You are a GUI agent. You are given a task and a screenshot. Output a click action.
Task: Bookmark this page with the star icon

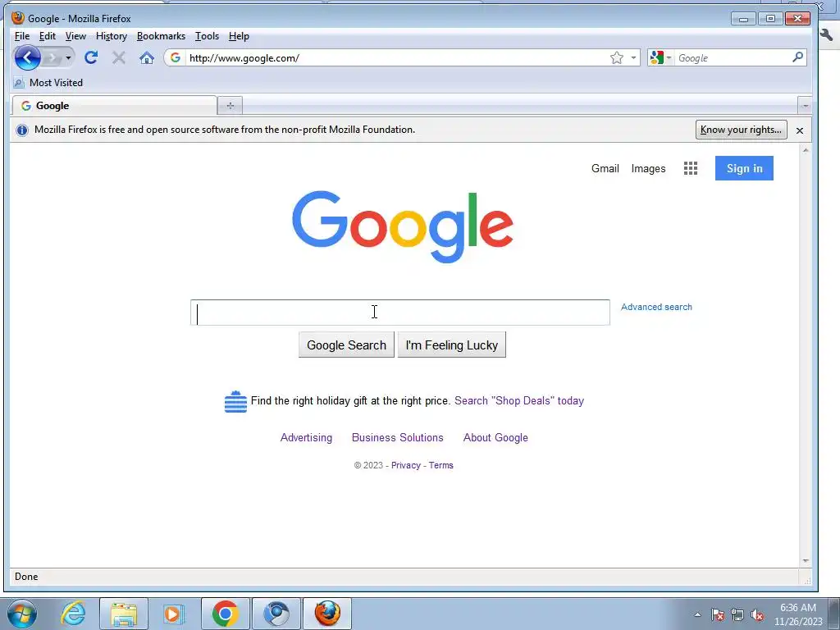[x=617, y=57]
